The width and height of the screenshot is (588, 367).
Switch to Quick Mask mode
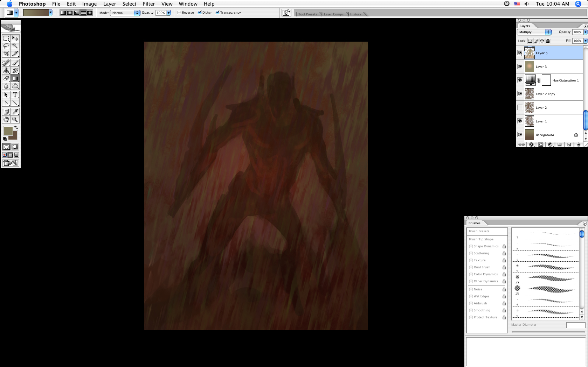[15, 147]
